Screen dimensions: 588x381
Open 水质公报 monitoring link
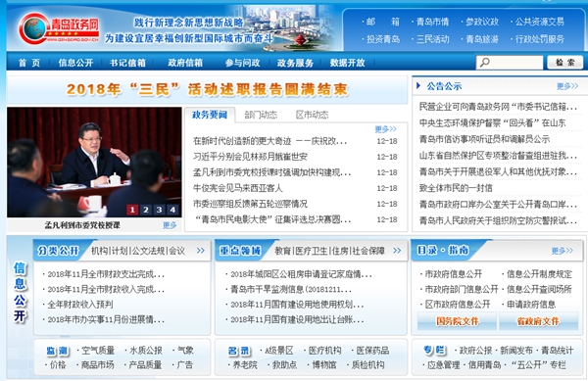[x=146, y=351]
